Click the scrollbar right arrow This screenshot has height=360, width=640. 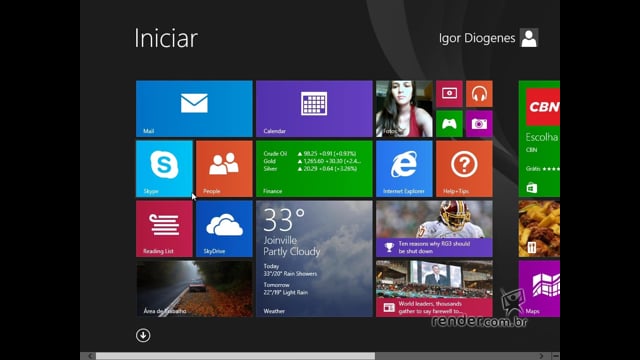[x=542, y=356]
